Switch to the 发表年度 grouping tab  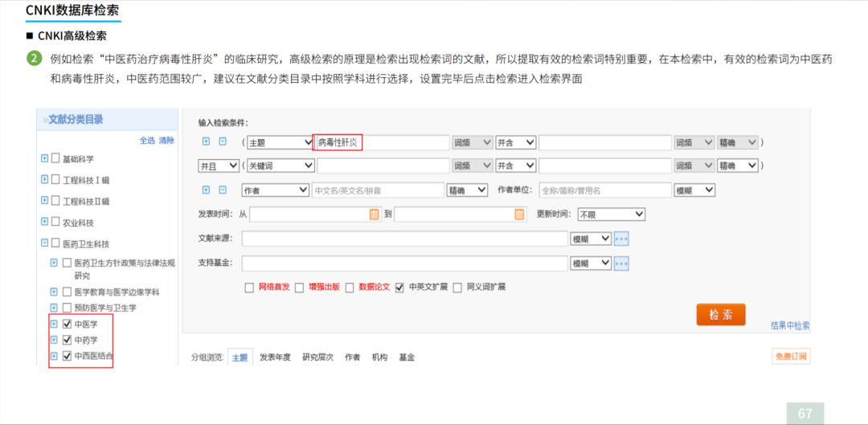click(275, 358)
